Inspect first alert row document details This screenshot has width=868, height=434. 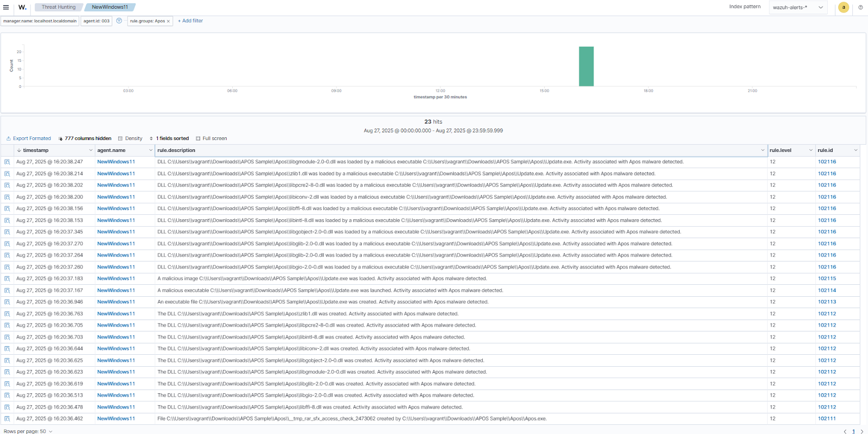(7, 162)
